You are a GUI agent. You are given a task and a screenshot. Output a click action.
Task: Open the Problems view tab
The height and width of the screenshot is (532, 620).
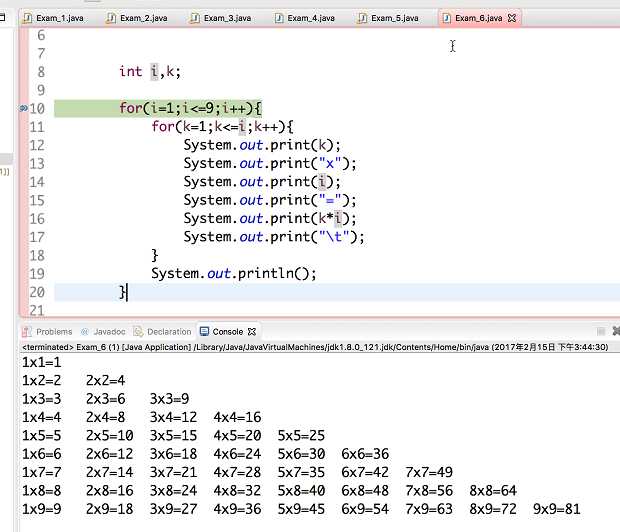[x=47, y=331]
